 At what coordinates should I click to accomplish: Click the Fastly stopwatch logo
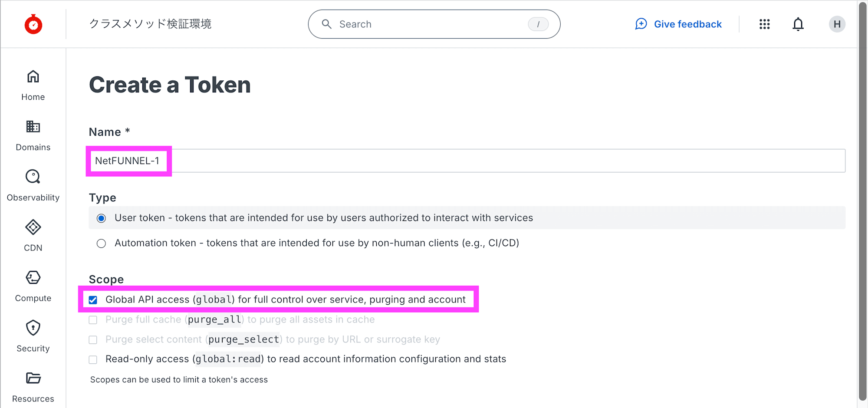click(33, 24)
